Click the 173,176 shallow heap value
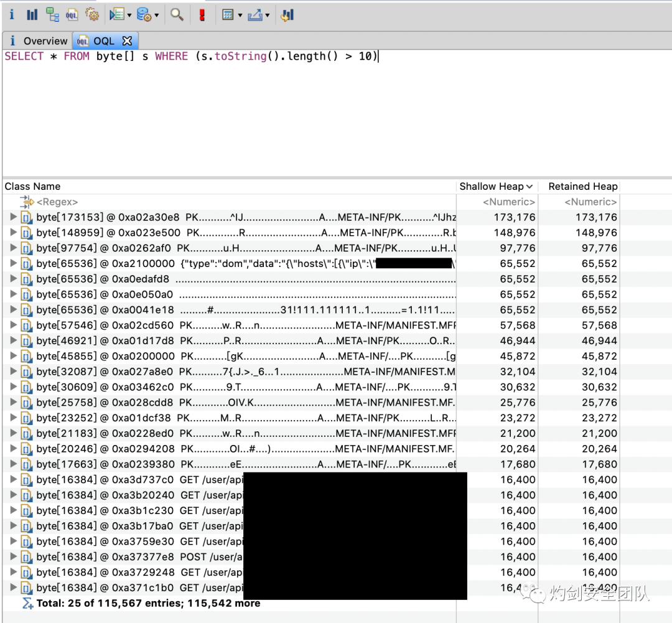The image size is (672, 623). pyautogui.click(x=515, y=217)
